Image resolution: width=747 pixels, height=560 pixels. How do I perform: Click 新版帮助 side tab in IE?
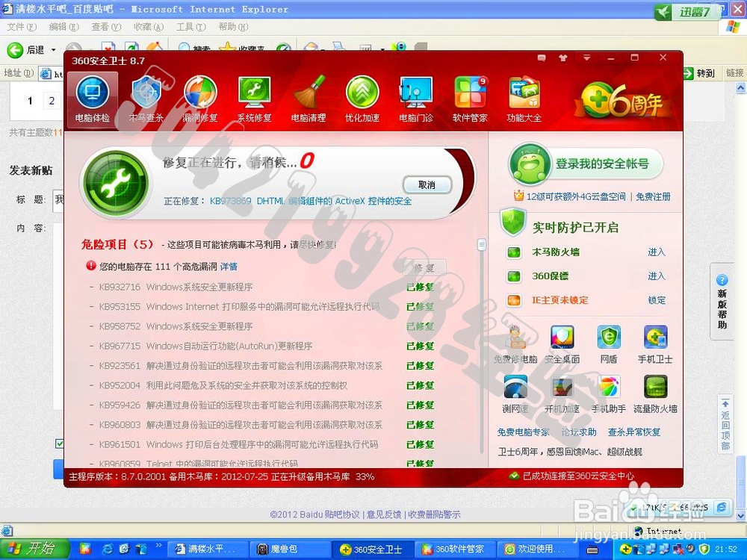722,302
